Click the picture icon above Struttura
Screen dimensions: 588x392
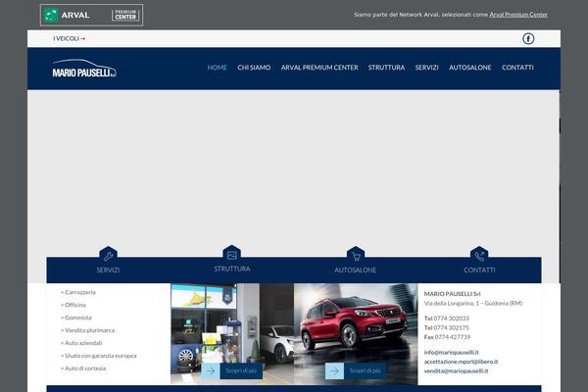coord(231,255)
